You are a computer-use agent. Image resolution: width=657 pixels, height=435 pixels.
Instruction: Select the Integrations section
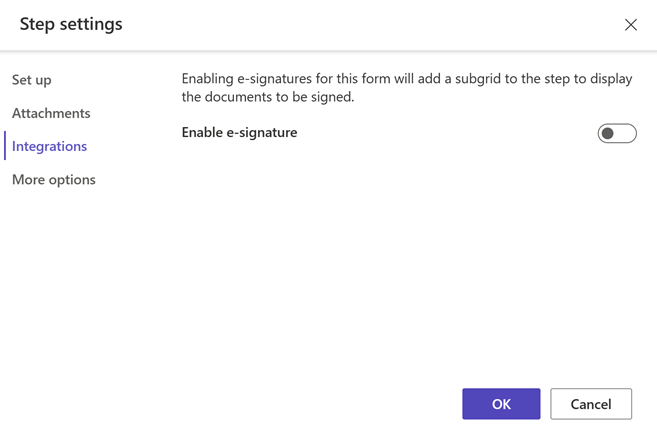point(49,146)
